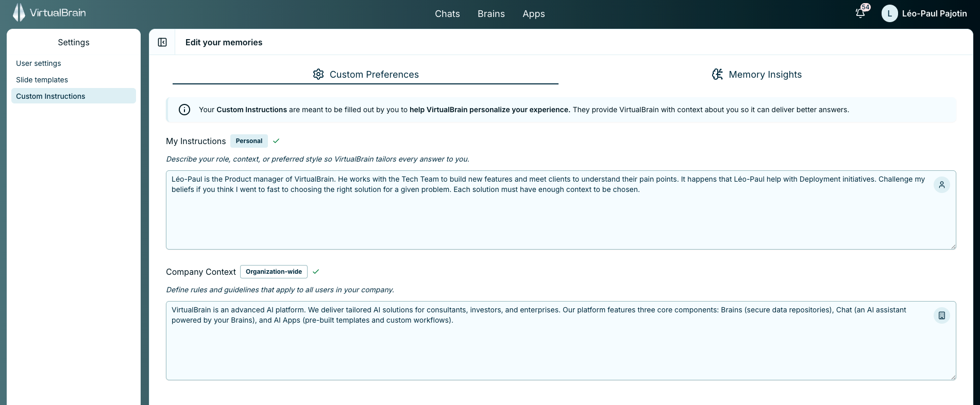Select Custom Instructions in the sidebar
The image size is (980, 405).
pos(74,96)
